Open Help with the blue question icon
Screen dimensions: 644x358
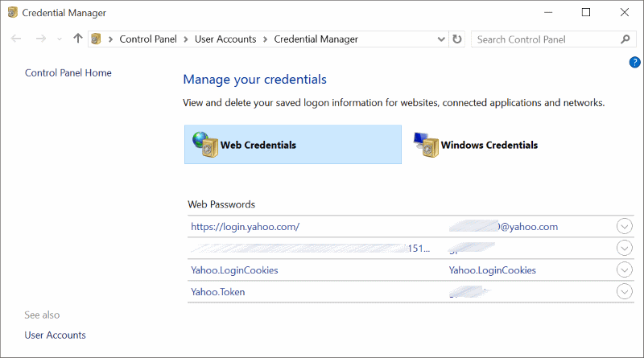[634, 63]
